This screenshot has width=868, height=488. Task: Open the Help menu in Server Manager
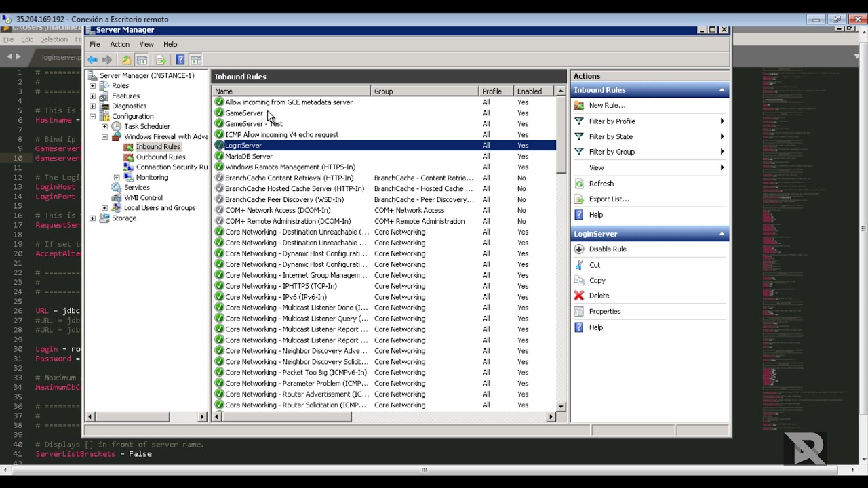[170, 44]
